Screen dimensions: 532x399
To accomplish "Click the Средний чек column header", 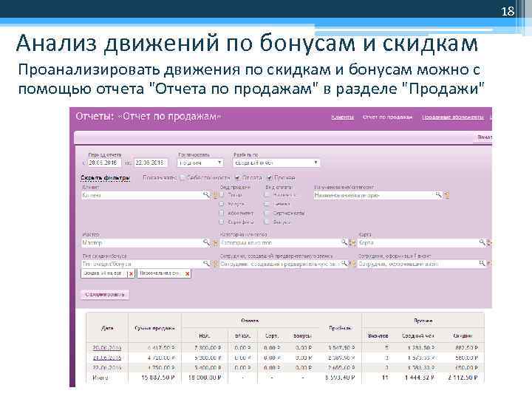I will click(x=418, y=335).
